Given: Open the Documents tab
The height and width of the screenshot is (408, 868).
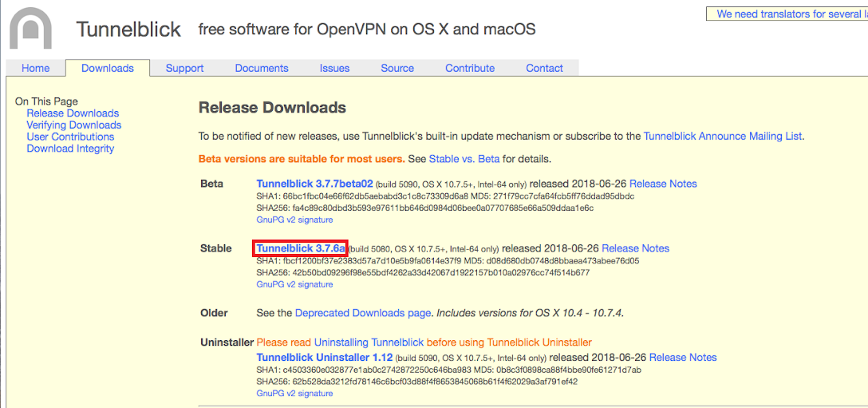Looking at the screenshot, I should pos(262,68).
